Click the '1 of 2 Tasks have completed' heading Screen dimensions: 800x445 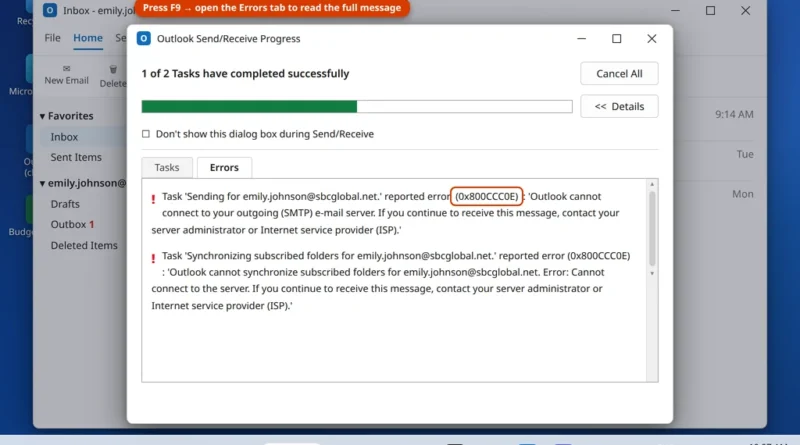pyautogui.click(x=245, y=73)
